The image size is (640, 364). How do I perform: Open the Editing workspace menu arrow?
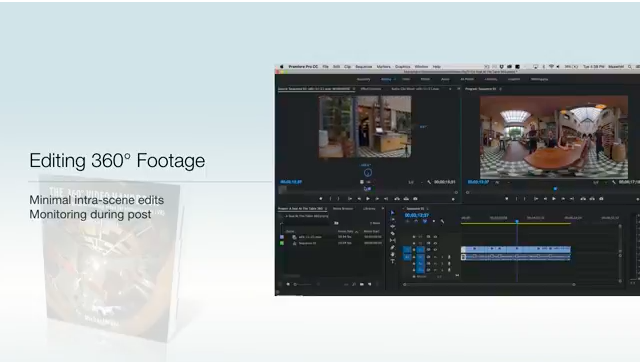pos(395,79)
